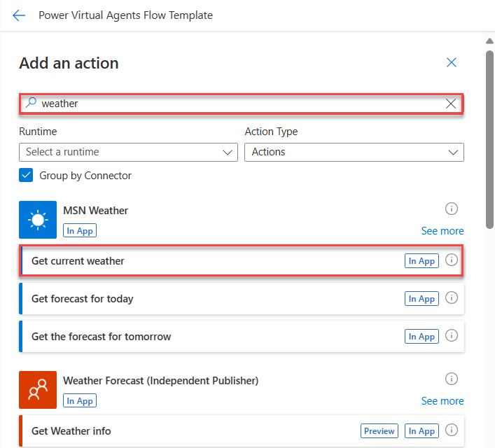495x448 pixels.
Task: Clear the weather search text
Action: pos(451,104)
